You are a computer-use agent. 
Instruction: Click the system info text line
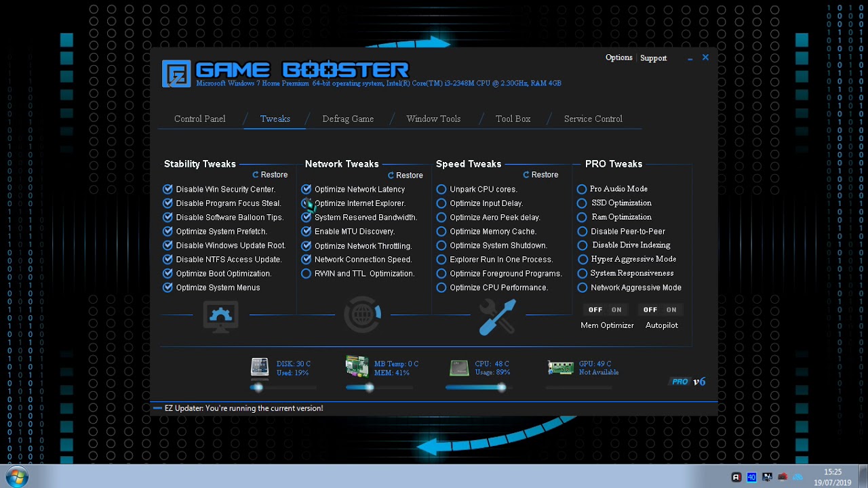(378, 83)
